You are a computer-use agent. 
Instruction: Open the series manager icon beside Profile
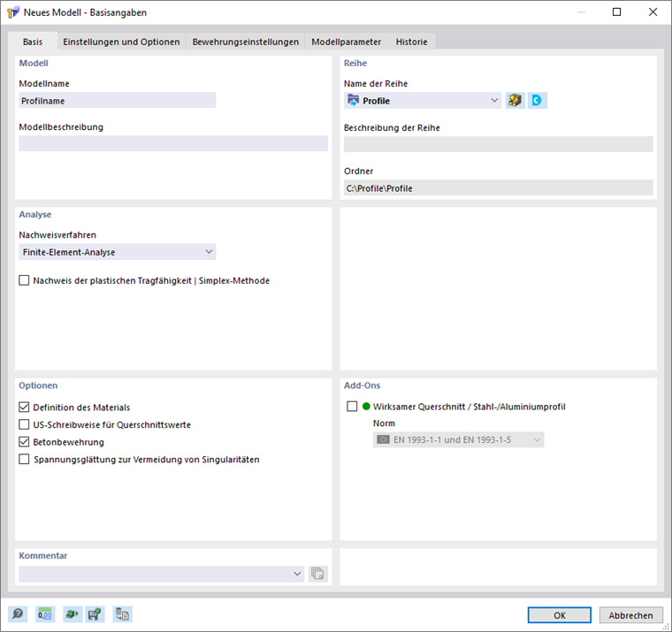tap(515, 101)
